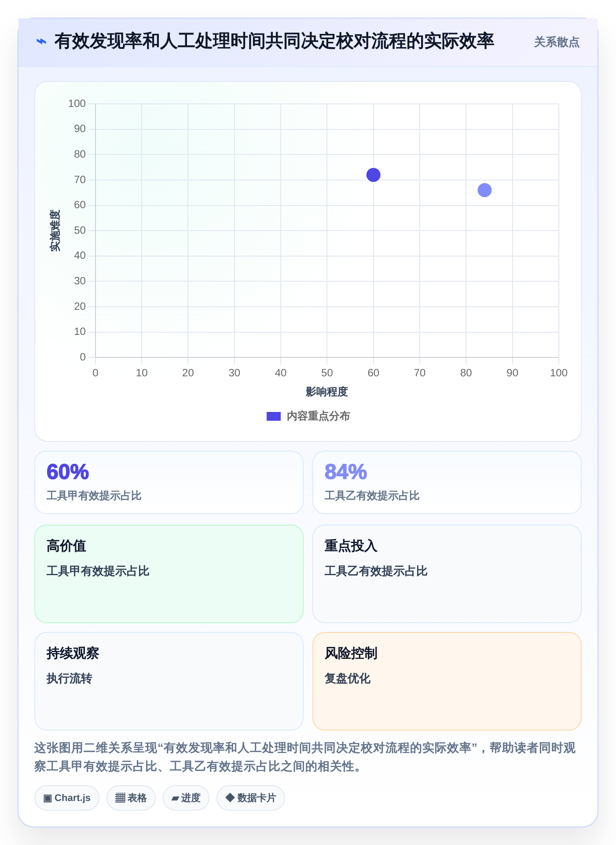Click the 内容重点分布 legend label
Image resolution: width=616 pixels, height=845 pixels.
(x=318, y=416)
